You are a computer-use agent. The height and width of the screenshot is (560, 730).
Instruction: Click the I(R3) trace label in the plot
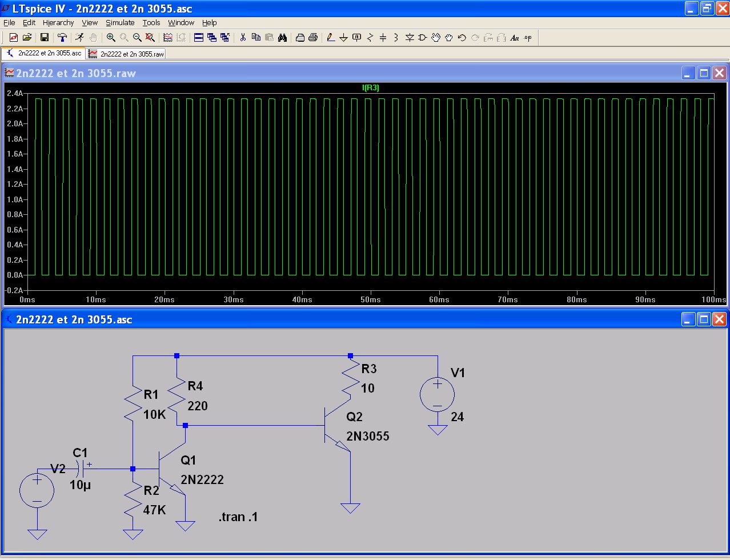(371, 88)
